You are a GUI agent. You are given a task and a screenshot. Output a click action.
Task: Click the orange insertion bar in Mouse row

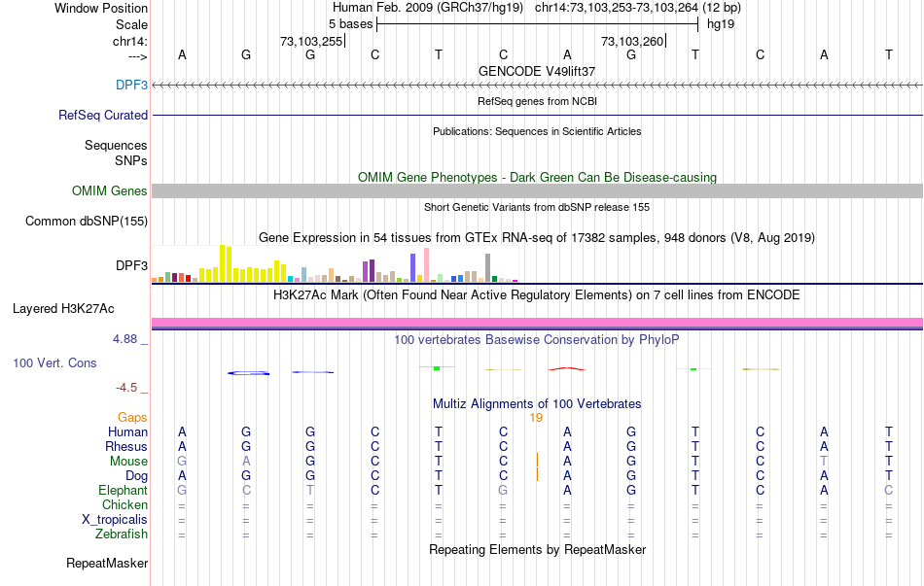[537, 460]
